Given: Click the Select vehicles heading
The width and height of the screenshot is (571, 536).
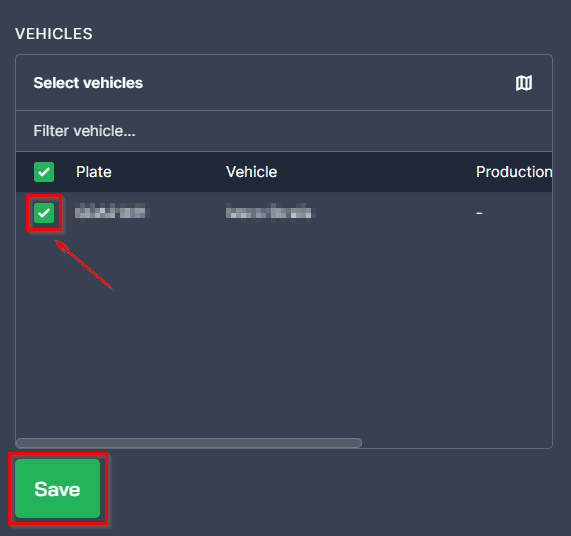Looking at the screenshot, I should click(88, 83).
